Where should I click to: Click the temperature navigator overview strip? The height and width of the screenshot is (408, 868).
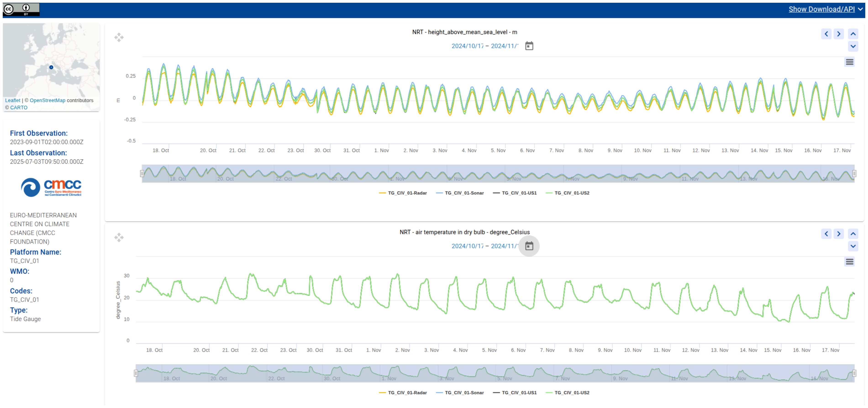[x=495, y=373]
